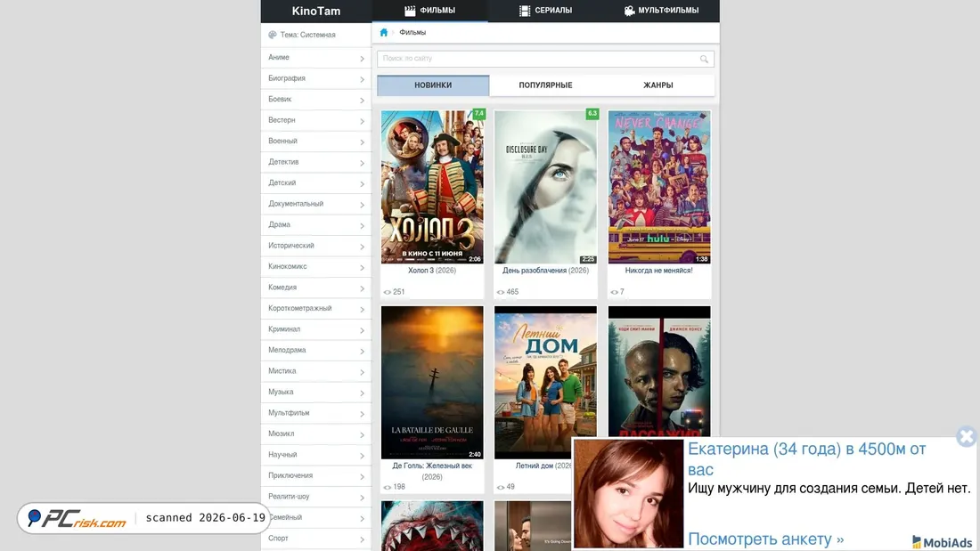Click the eye views icon showing 49
This screenshot has height=551, width=980.
pyautogui.click(x=501, y=487)
